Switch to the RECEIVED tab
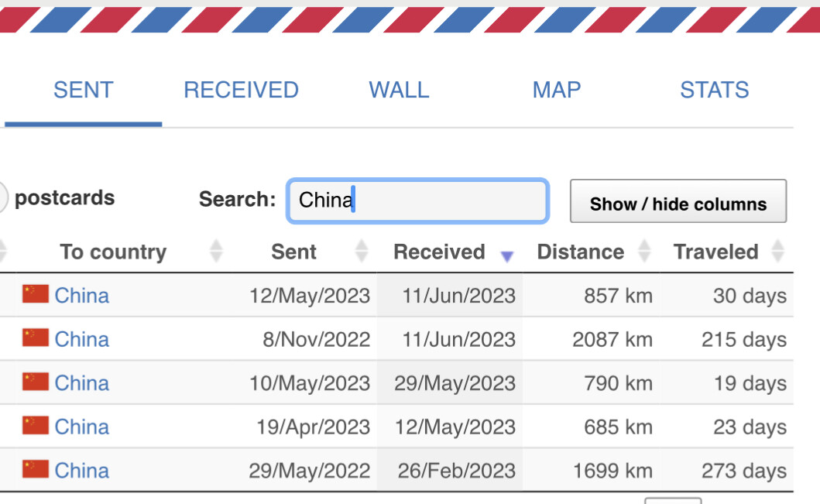 pyautogui.click(x=241, y=90)
